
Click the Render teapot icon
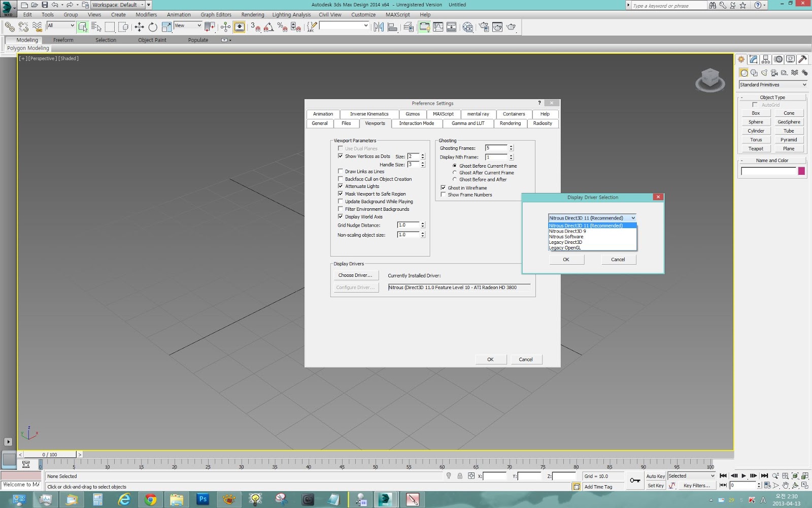click(511, 27)
